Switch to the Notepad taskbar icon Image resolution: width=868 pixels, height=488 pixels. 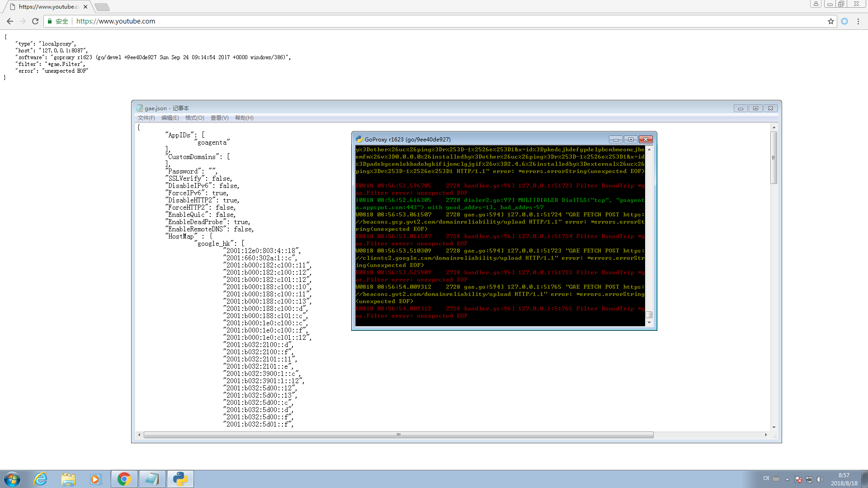coord(152,479)
